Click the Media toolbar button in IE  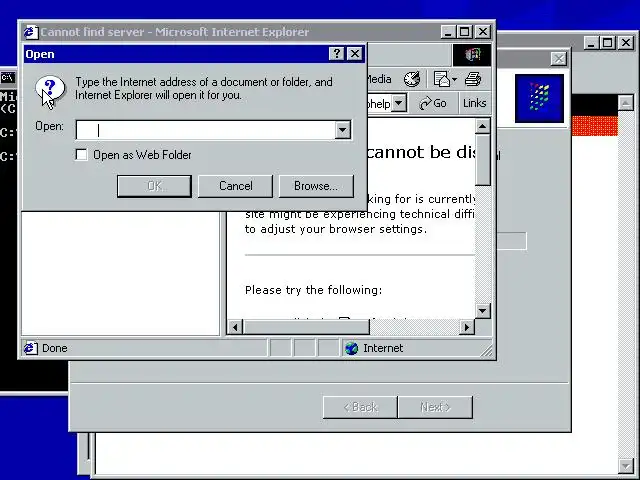[380, 79]
